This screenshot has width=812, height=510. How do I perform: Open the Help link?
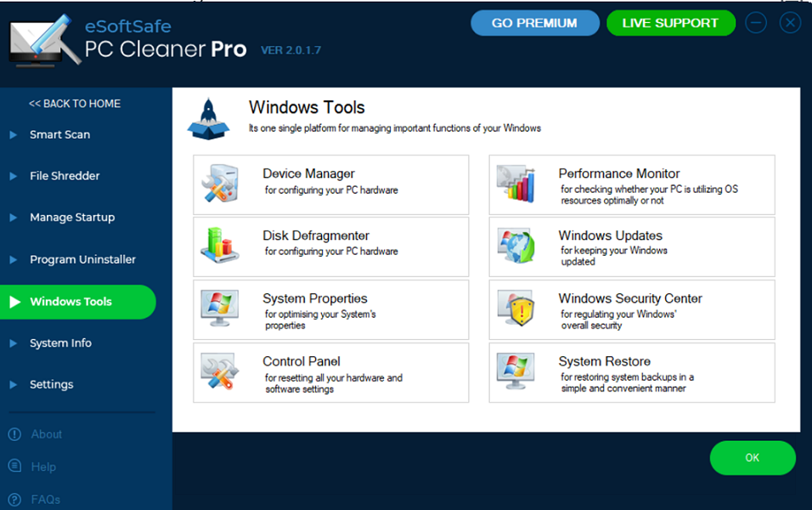tap(43, 467)
